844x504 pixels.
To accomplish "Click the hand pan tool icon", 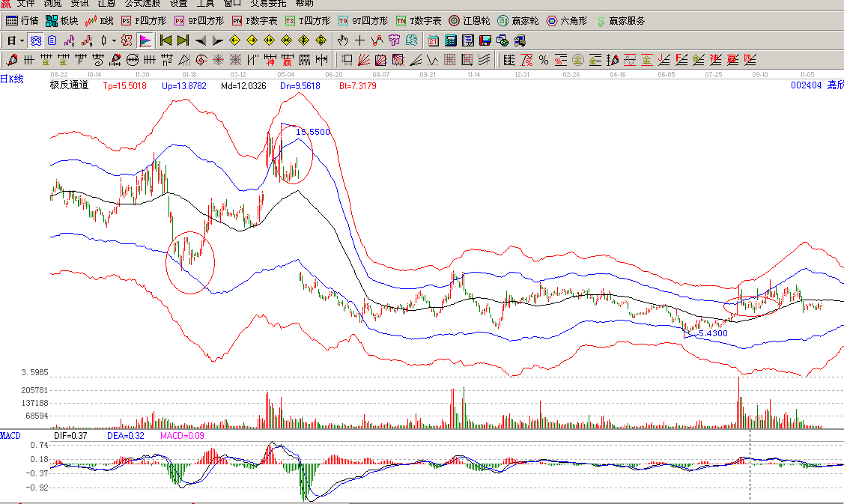I will (343, 40).
